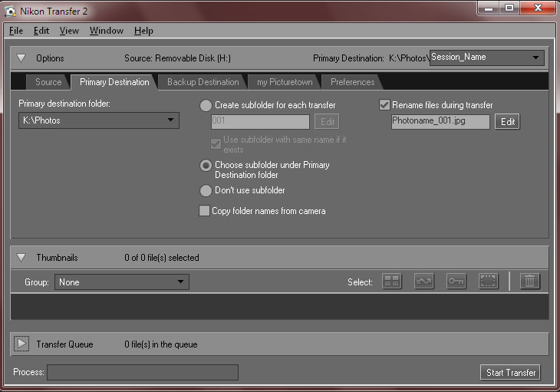Click the 0 of 0 file(s) selected text
This screenshot has height=392, width=560.
click(162, 258)
